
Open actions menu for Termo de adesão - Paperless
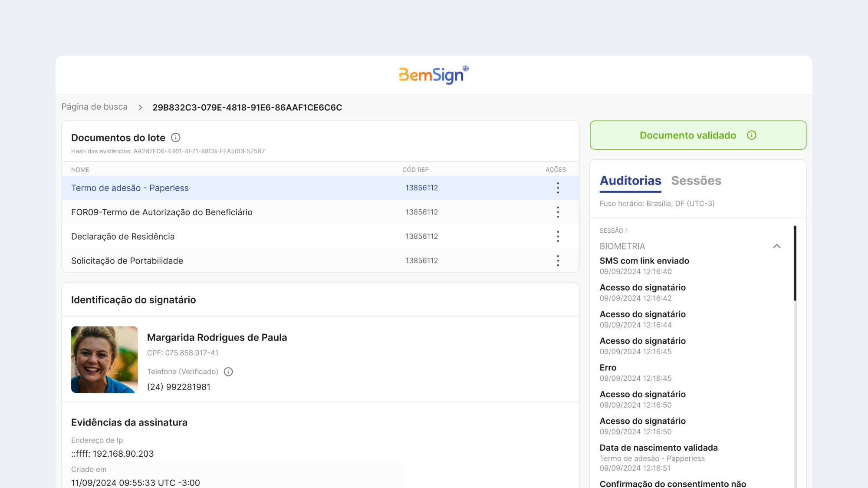pyautogui.click(x=558, y=188)
